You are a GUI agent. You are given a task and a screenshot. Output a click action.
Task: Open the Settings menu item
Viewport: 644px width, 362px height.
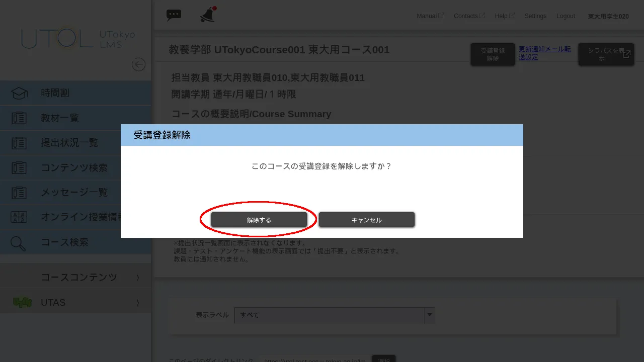[535, 16]
